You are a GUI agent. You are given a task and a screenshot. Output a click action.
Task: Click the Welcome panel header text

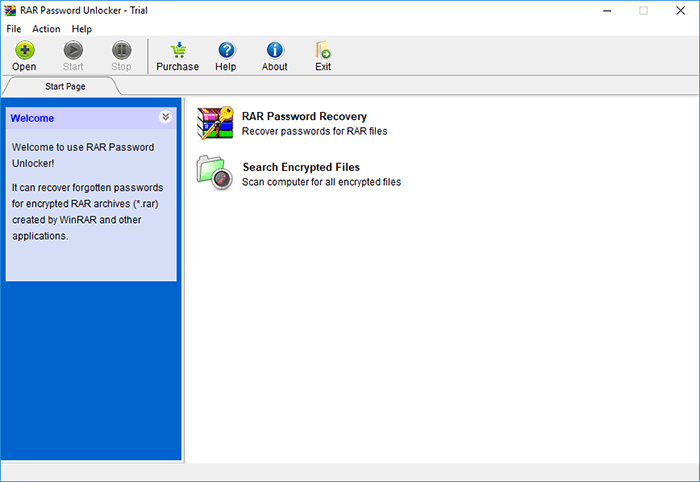tap(32, 118)
